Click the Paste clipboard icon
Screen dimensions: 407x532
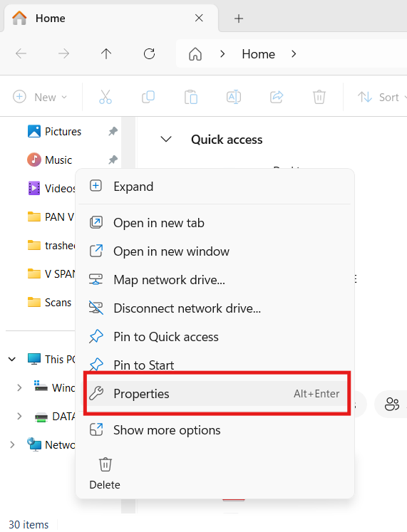(x=191, y=97)
